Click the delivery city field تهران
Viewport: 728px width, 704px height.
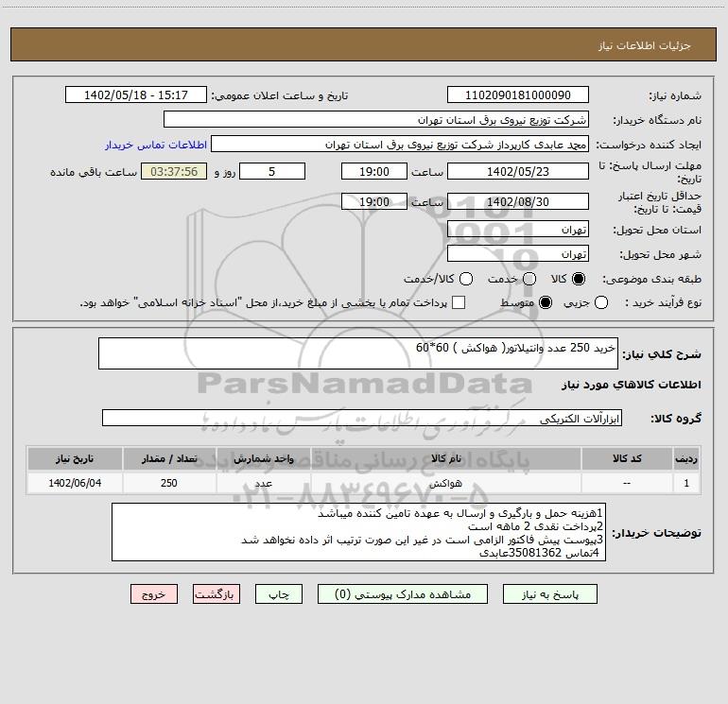tap(518, 254)
